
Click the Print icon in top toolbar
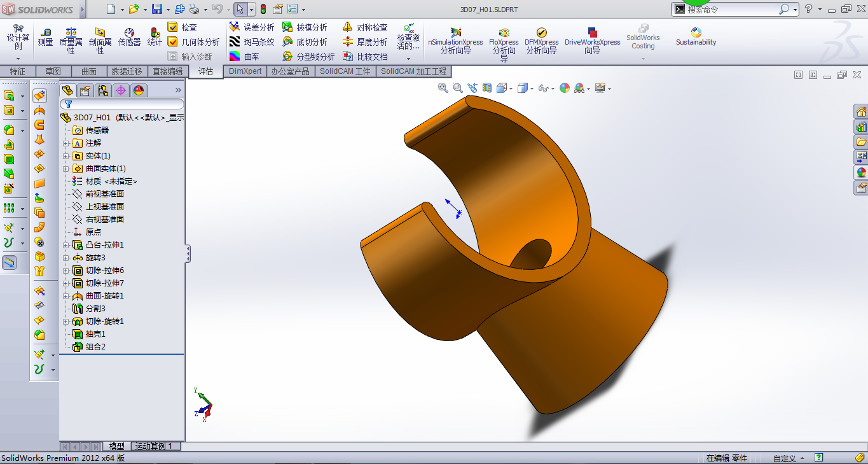(x=194, y=9)
